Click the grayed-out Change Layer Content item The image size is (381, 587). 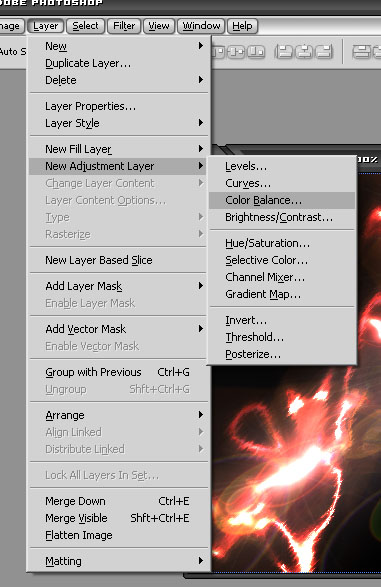point(118,183)
